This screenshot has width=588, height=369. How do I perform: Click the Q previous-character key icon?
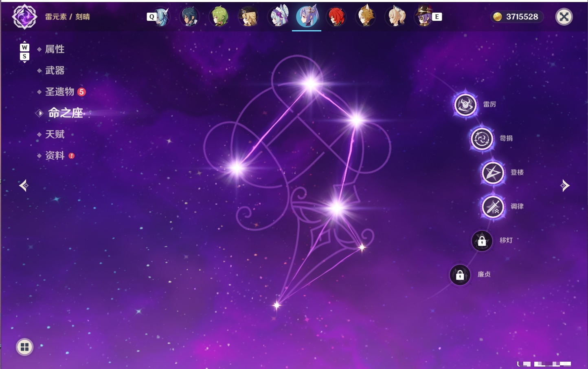[x=151, y=17]
